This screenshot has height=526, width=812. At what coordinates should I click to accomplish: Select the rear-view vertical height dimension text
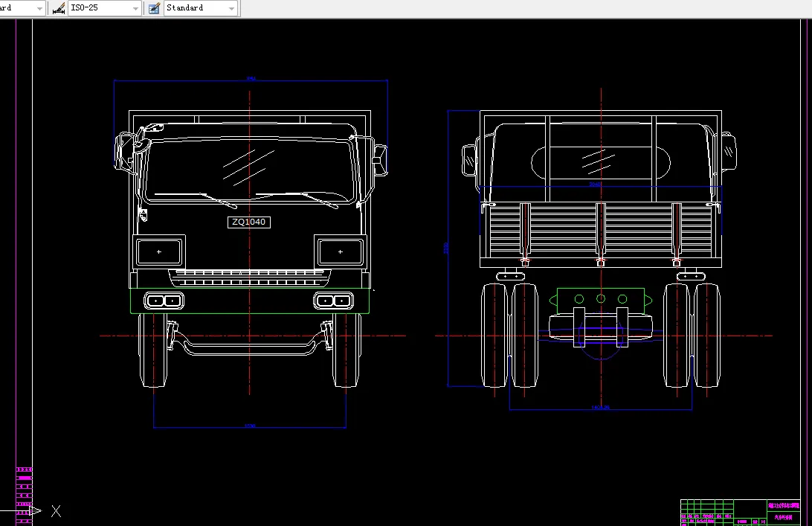(446, 248)
